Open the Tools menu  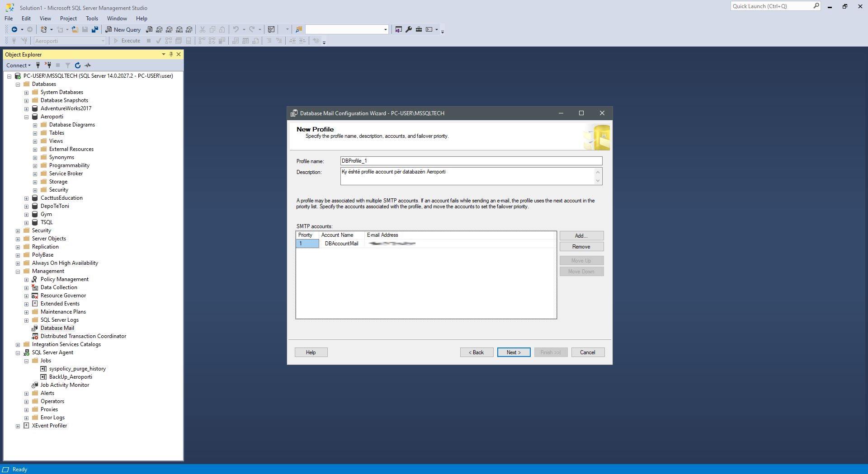(x=92, y=19)
